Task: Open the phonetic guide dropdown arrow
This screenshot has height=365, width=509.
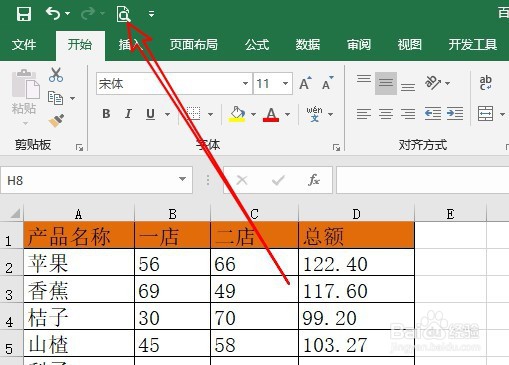Action: click(x=330, y=114)
